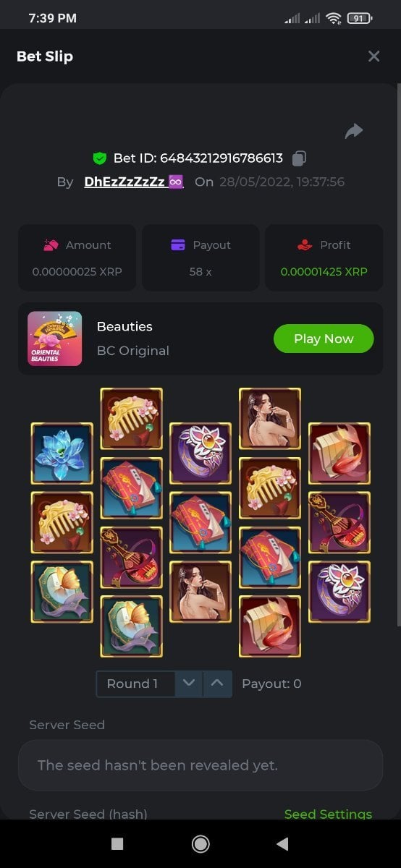This screenshot has height=868, width=401.
Task: Open Seed Settings link
Action: (x=328, y=814)
